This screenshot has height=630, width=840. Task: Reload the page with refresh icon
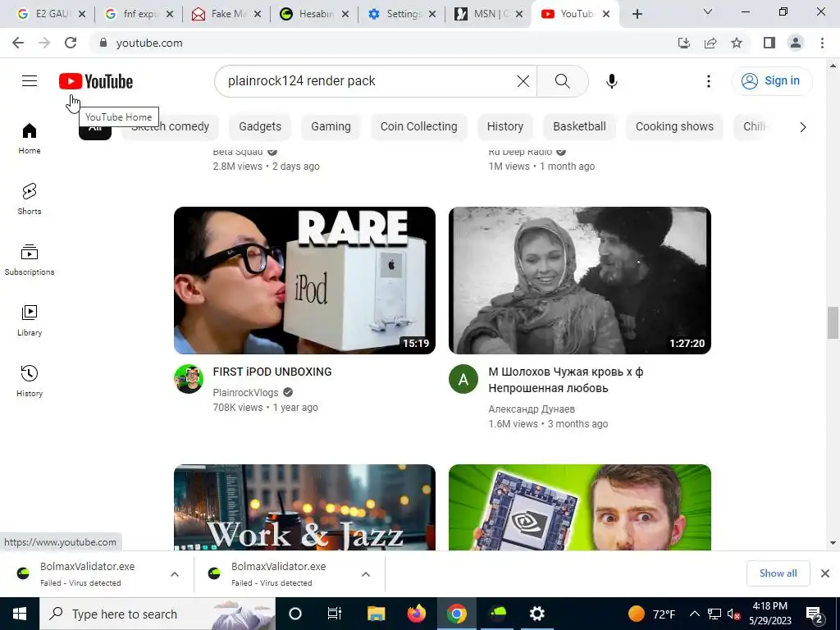pos(71,43)
